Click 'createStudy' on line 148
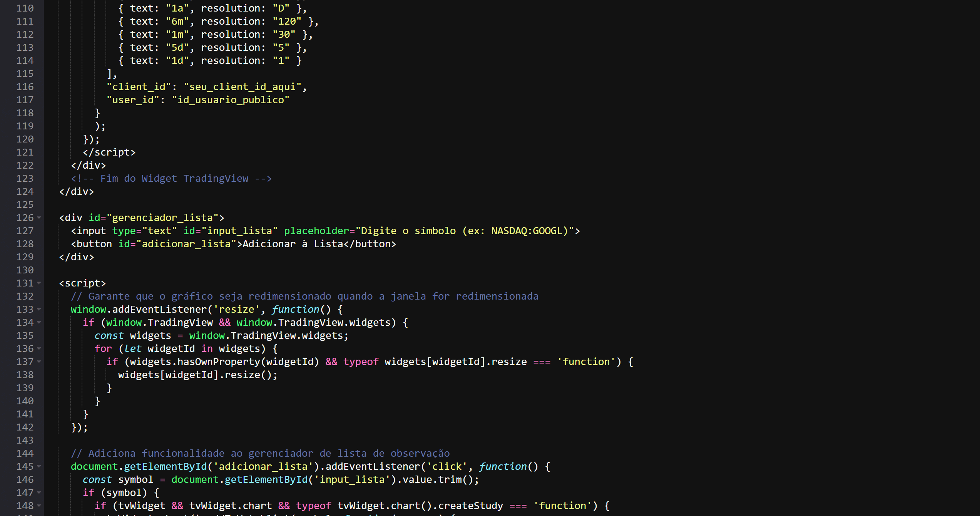The image size is (980, 516). tap(470, 506)
